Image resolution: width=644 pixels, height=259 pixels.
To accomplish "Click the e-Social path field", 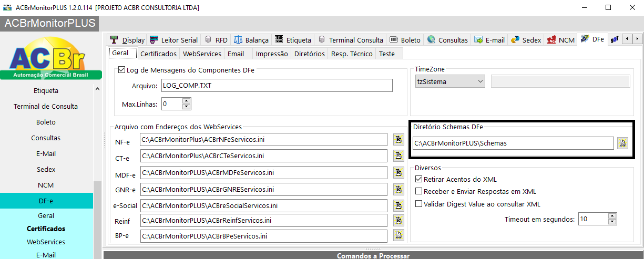I will coord(264,205).
